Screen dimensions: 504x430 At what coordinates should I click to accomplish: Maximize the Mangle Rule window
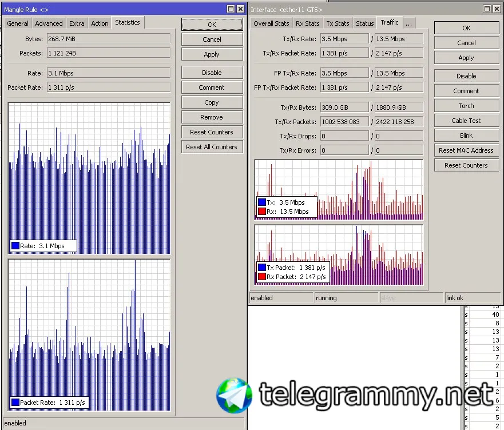tap(231, 9)
